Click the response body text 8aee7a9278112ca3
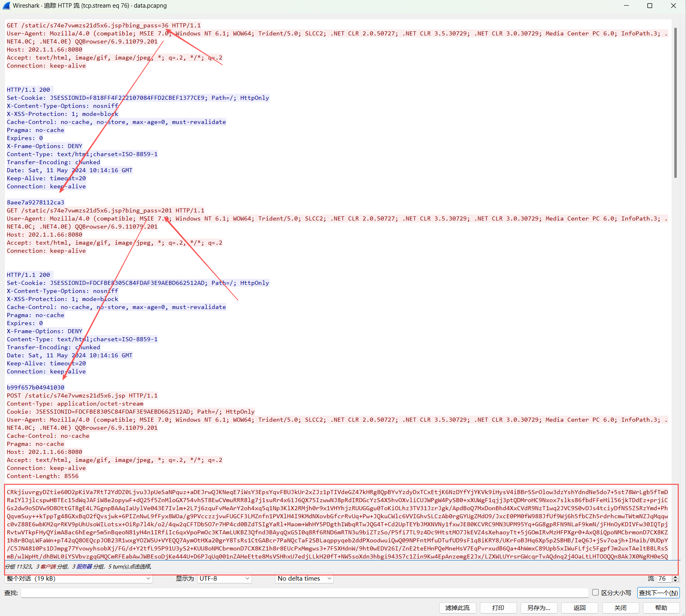Viewport: 686px width, 616px height. point(35,202)
